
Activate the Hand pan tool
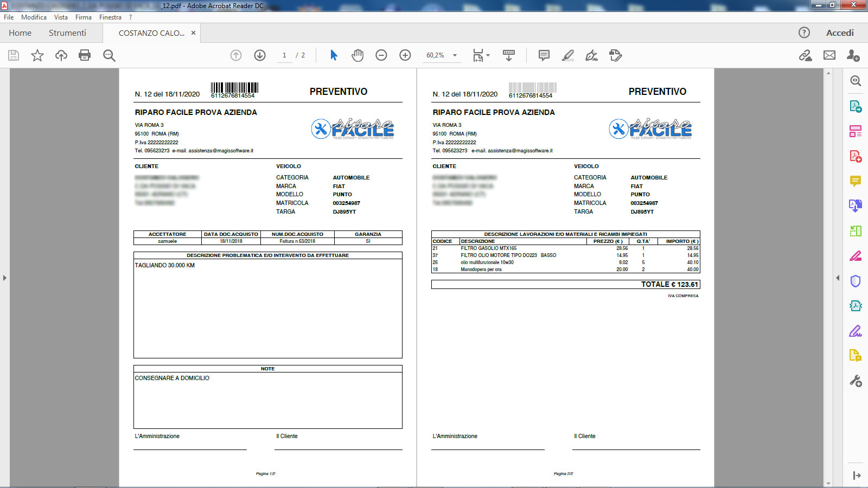tap(358, 55)
